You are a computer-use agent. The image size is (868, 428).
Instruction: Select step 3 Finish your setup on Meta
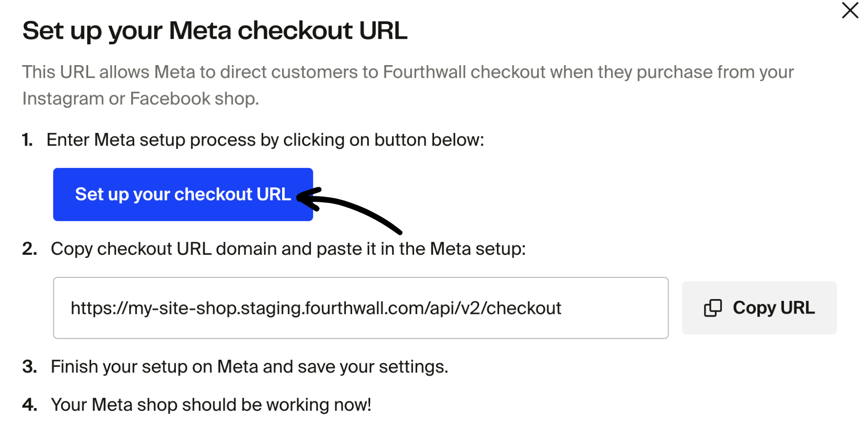[x=250, y=366]
